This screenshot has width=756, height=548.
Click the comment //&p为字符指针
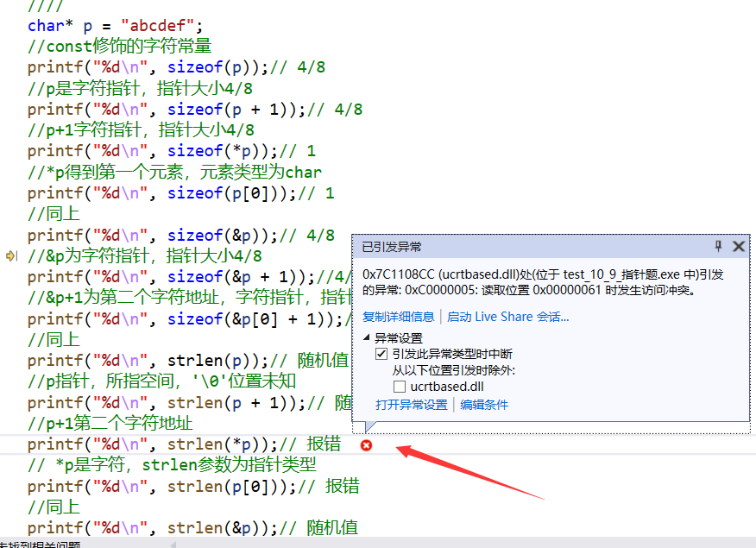145,256
